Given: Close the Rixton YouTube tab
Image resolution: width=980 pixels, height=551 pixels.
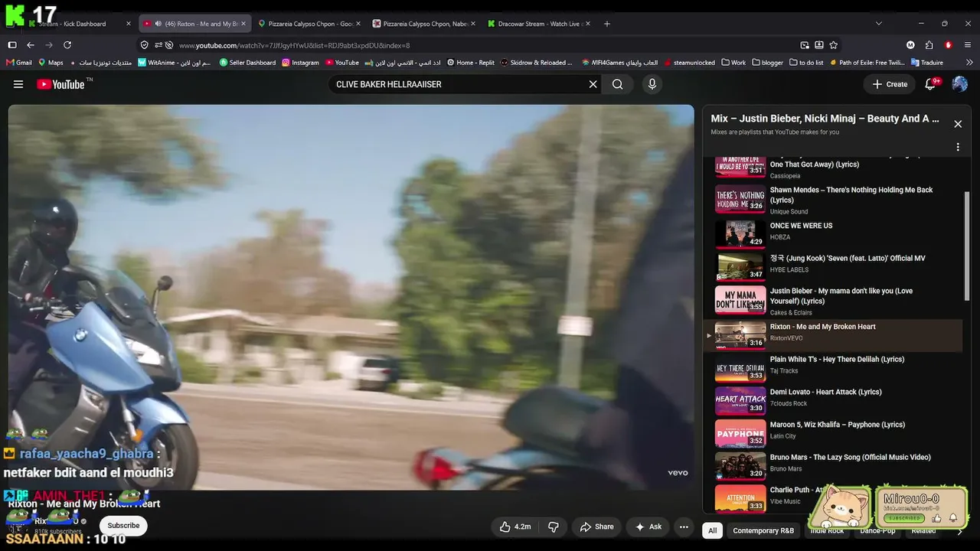Looking at the screenshot, I should (x=243, y=24).
